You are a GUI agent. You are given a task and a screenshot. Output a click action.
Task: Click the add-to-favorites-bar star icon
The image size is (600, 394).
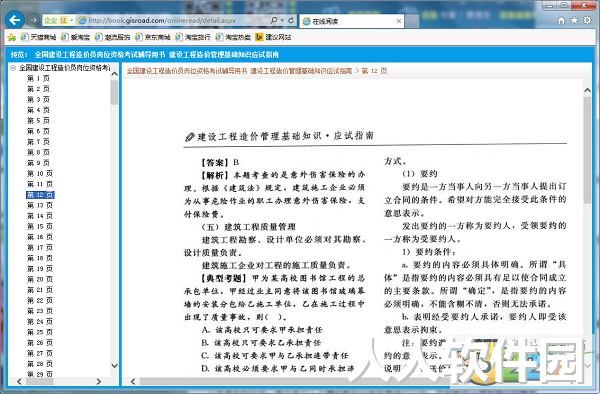click(12, 37)
